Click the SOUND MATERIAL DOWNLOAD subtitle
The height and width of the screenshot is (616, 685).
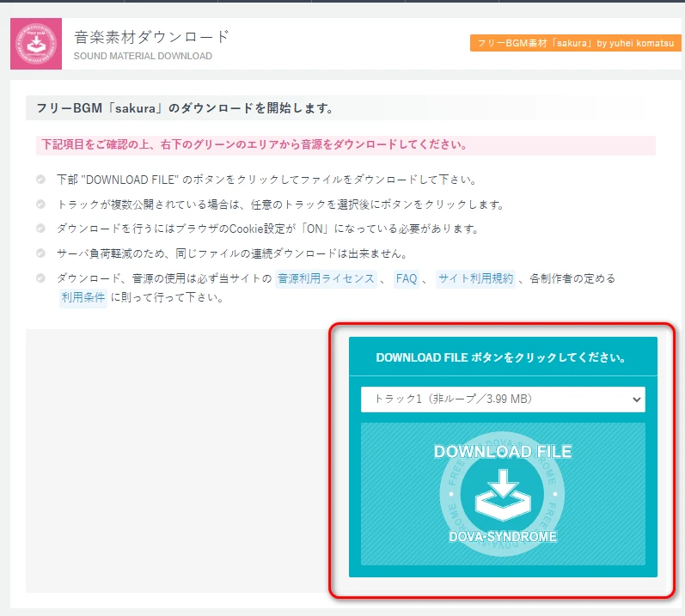143,57
